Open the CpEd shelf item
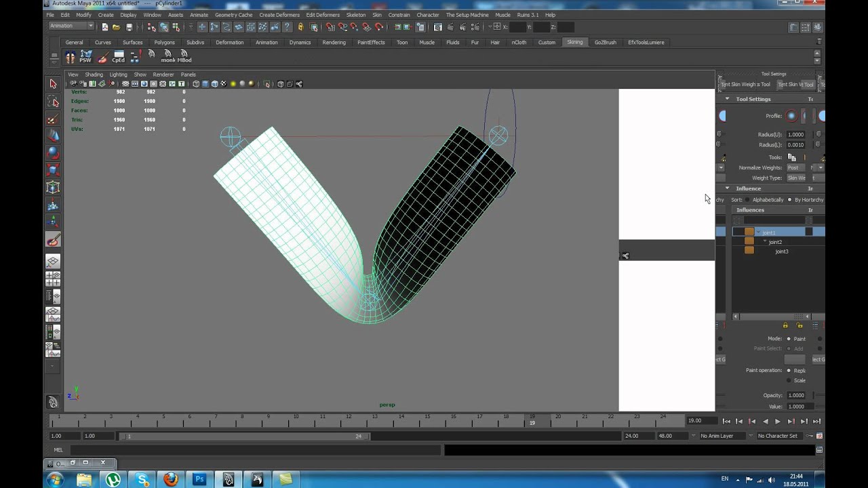868x488 pixels. point(118,56)
